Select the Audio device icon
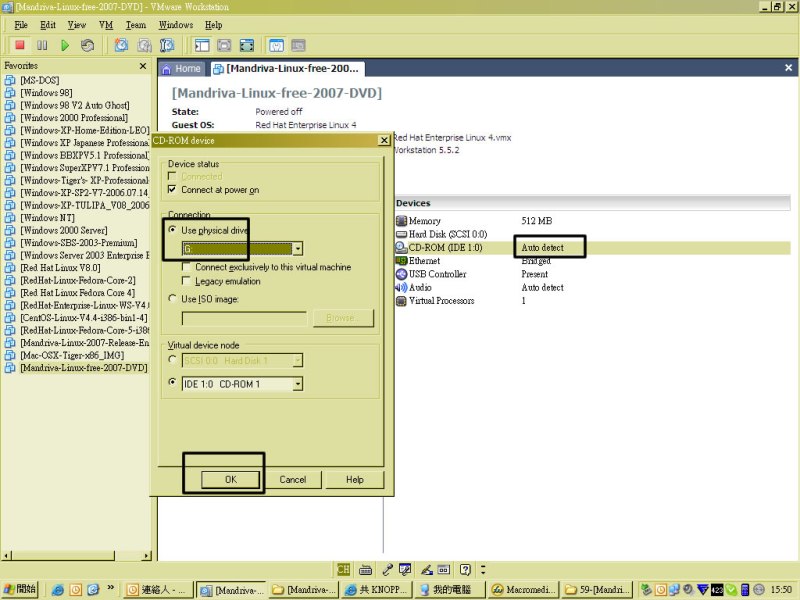The width and height of the screenshot is (800, 600). tap(402, 287)
